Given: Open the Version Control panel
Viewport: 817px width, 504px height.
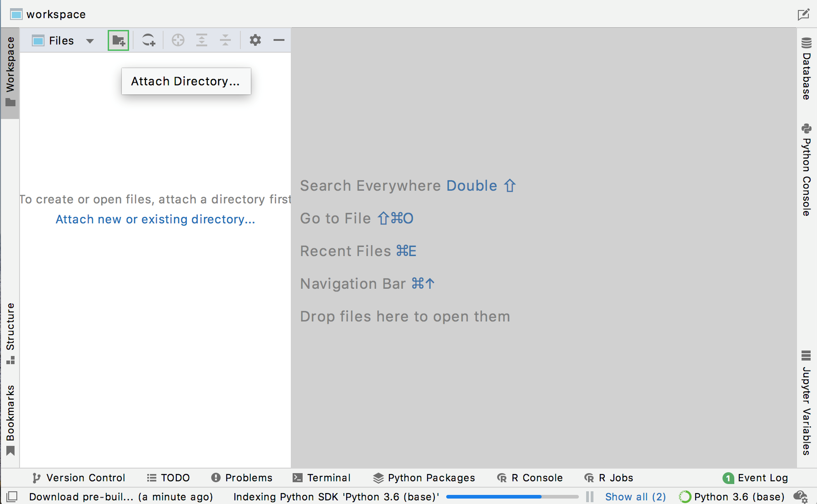Looking at the screenshot, I should pyautogui.click(x=78, y=478).
